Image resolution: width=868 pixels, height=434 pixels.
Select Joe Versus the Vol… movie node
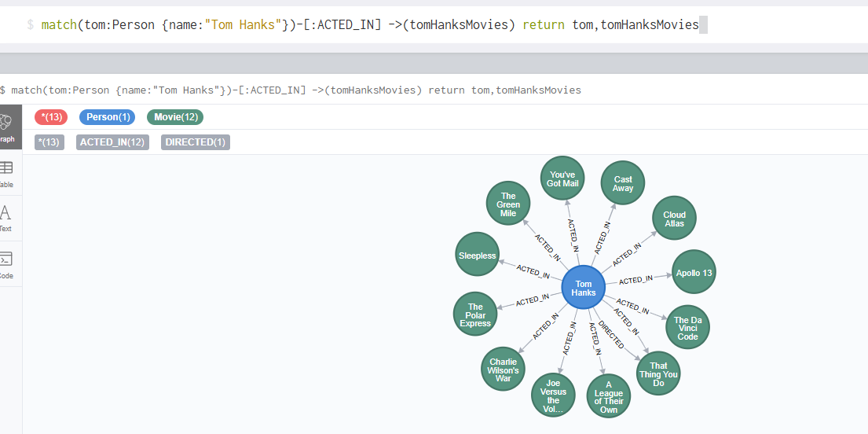pyautogui.click(x=553, y=395)
